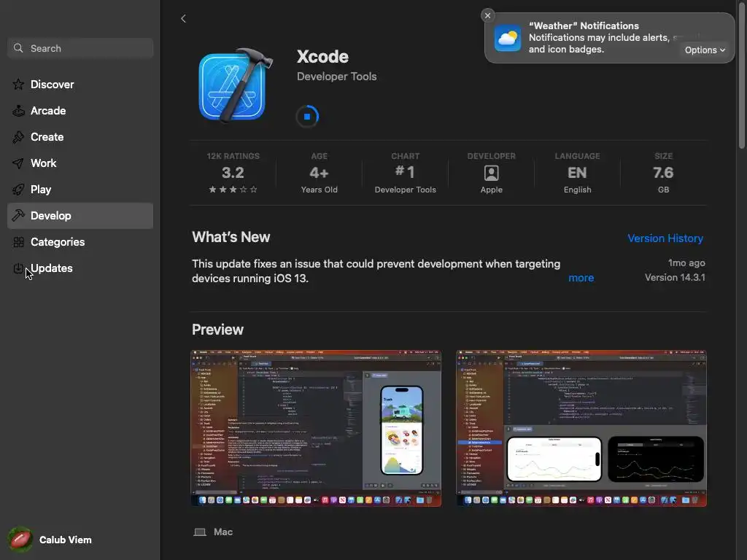The height and width of the screenshot is (560, 747).
Task: Click the Create paintbrush icon
Action: [x=18, y=137]
